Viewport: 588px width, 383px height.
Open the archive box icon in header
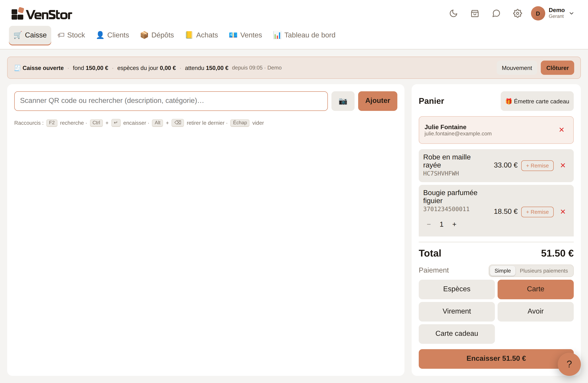point(475,13)
